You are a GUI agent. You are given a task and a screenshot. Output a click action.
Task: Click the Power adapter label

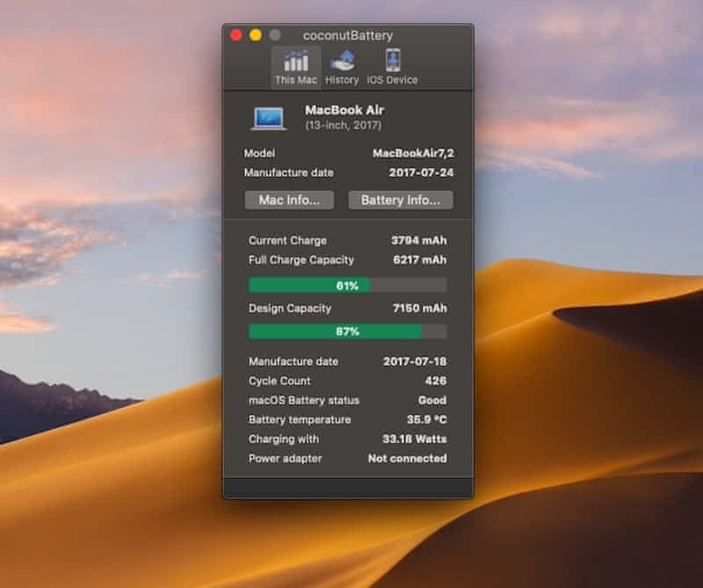tap(285, 459)
